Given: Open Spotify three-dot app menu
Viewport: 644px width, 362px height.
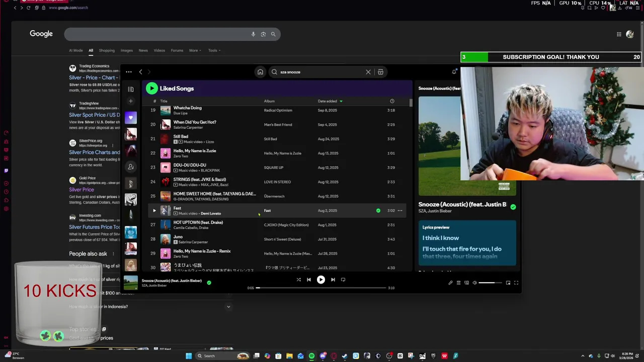Looking at the screenshot, I should [x=129, y=72].
